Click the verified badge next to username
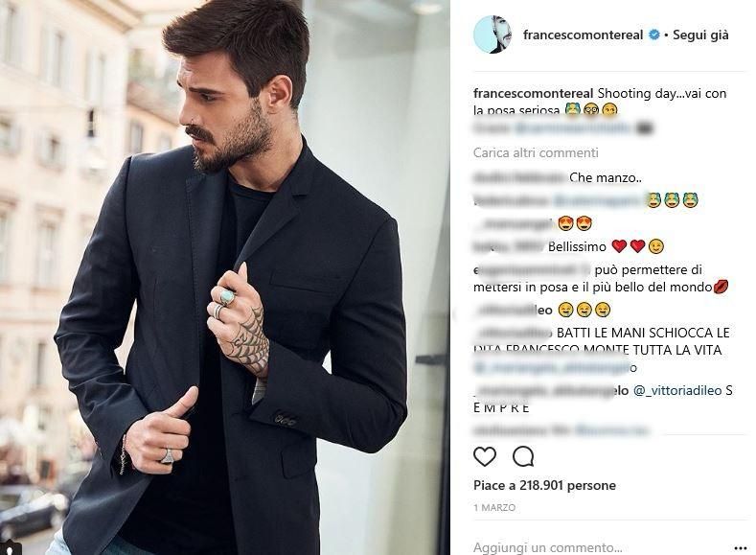The width and height of the screenshot is (756, 555). tap(653, 35)
